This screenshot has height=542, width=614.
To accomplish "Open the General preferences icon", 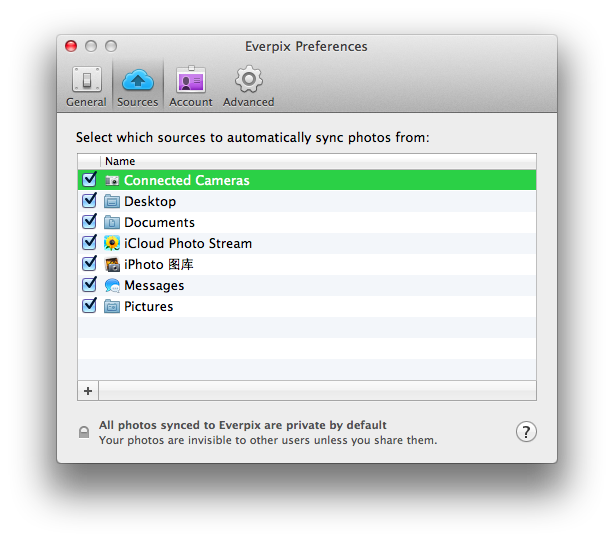I will [x=87, y=79].
